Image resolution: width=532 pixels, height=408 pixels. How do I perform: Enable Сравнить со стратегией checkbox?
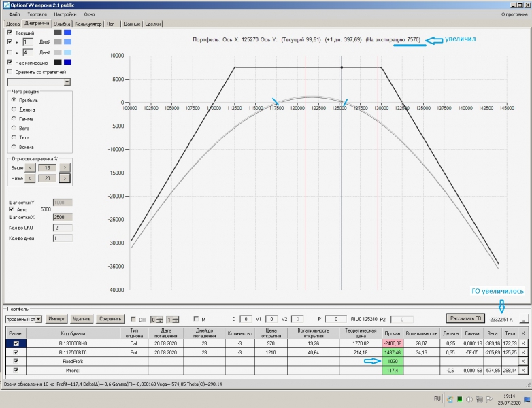click(x=10, y=71)
